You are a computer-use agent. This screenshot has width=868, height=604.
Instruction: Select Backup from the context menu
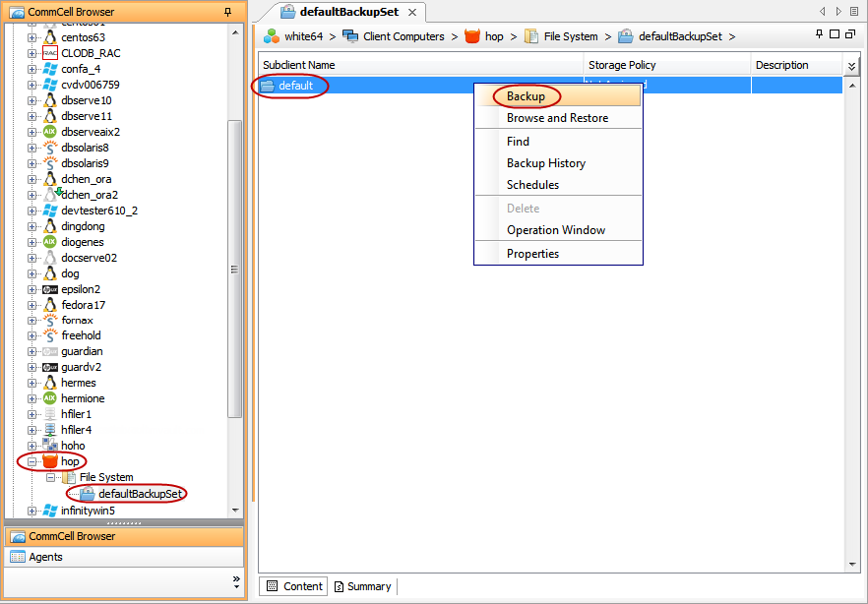pyautogui.click(x=527, y=96)
